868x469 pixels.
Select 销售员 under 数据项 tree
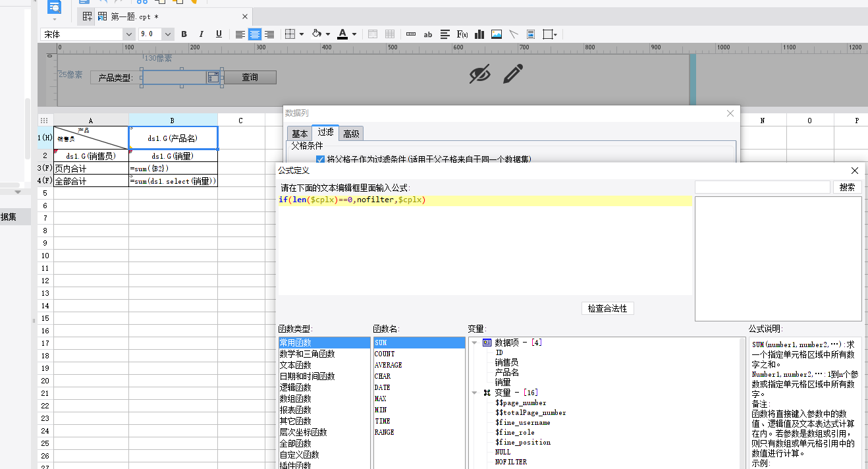(507, 362)
